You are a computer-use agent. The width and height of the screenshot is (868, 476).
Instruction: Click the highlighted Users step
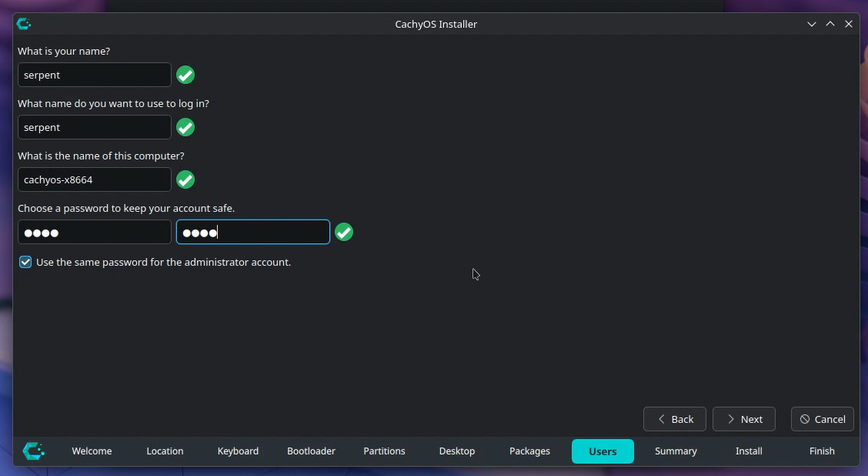coord(603,451)
